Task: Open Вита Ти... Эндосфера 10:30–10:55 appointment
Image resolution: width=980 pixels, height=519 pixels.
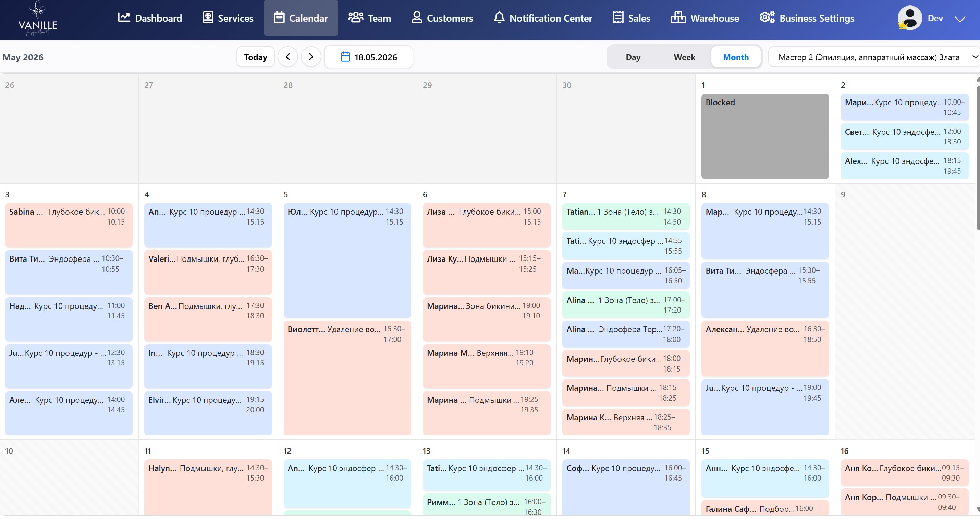Action: point(69,273)
